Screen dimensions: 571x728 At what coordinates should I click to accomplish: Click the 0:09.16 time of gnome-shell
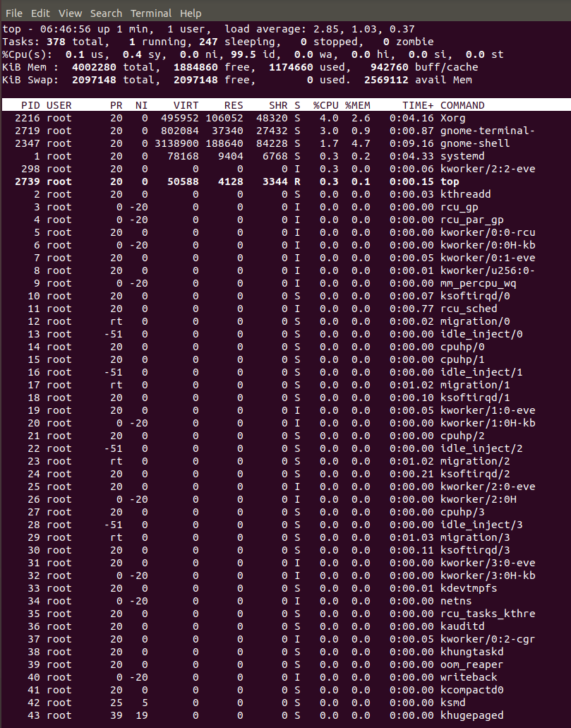tap(411, 143)
